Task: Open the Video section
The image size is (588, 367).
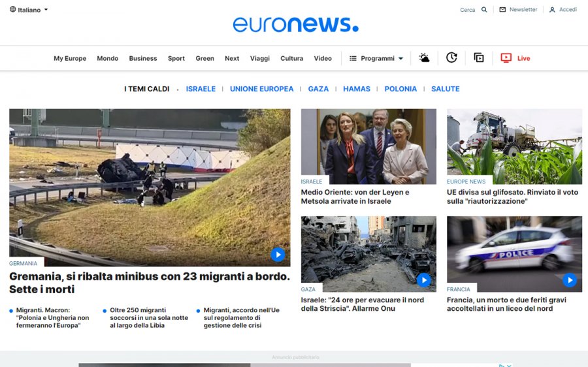Action: pyautogui.click(x=323, y=59)
